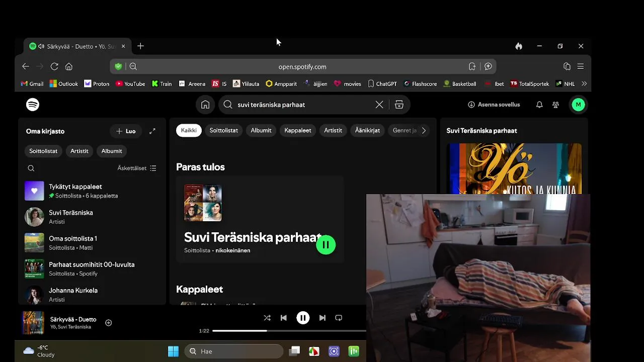Open Särkyvää - Duetto track title link

tap(73, 319)
